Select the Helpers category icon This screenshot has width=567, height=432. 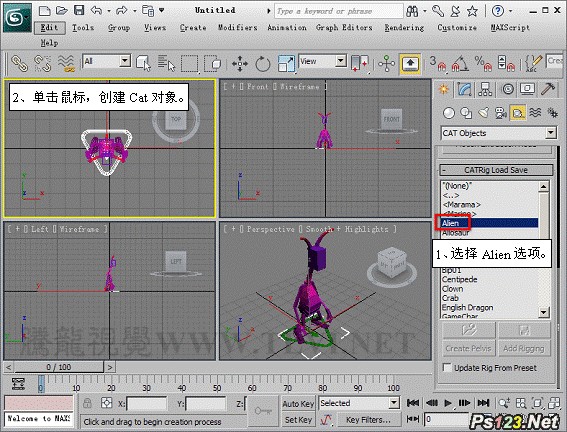point(518,113)
